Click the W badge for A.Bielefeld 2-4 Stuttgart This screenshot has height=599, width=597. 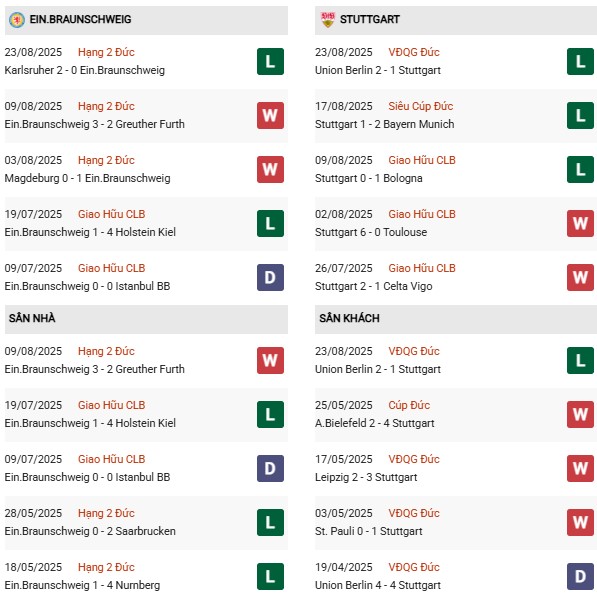tap(580, 414)
